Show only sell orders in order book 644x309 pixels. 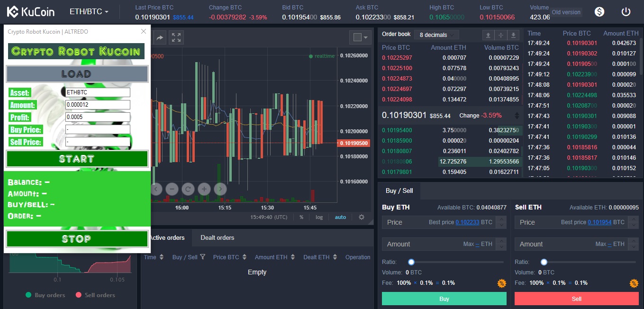[x=489, y=35]
